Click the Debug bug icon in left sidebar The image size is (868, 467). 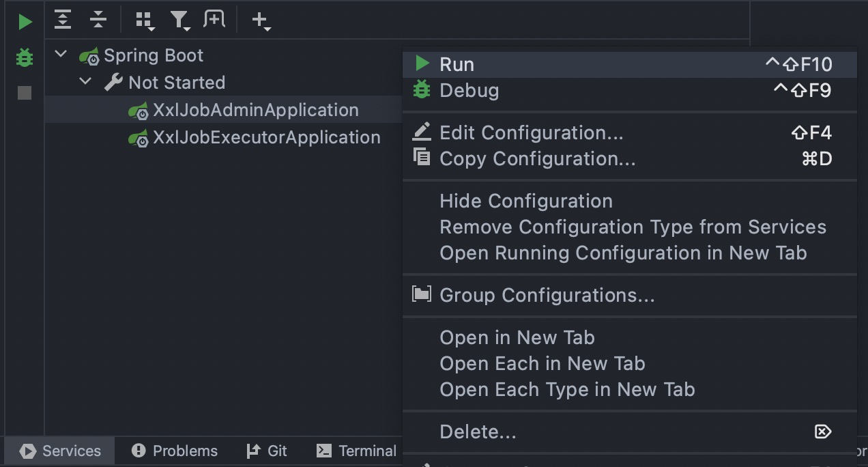[x=25, y=57]
